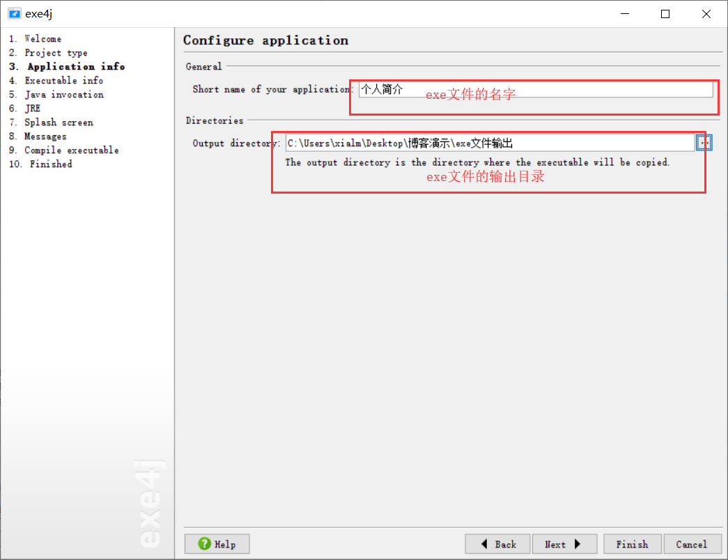Click the Help button
Image resolution: width=728 pixels, height=560 pixels.
click(217, 544)
